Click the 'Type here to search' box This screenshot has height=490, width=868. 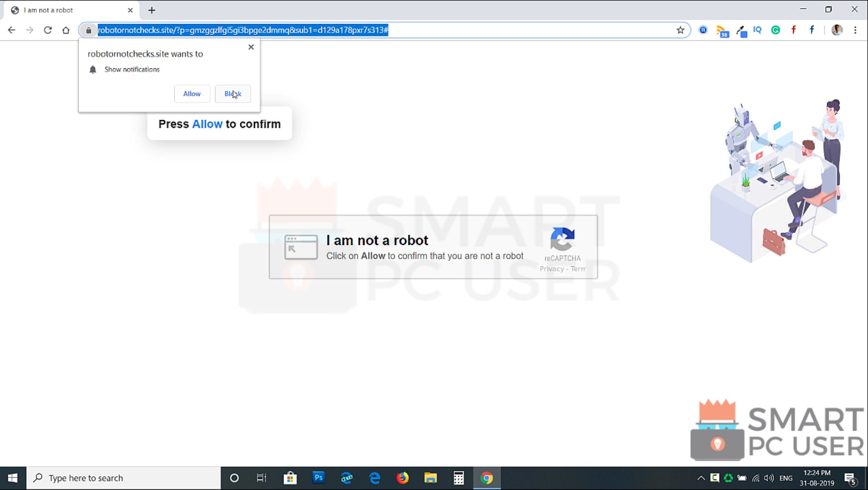click(124, 478)
